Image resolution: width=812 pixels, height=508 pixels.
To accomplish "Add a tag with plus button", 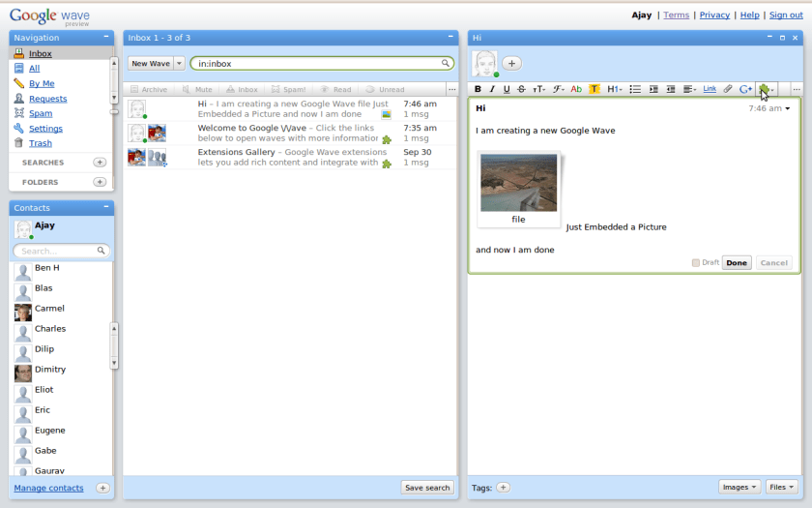I will [503, 488].
